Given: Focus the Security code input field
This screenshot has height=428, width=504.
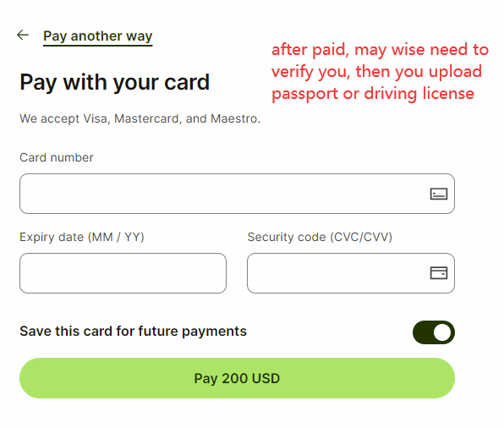Looking at the screenshot, I should click(x=351, y=273).
